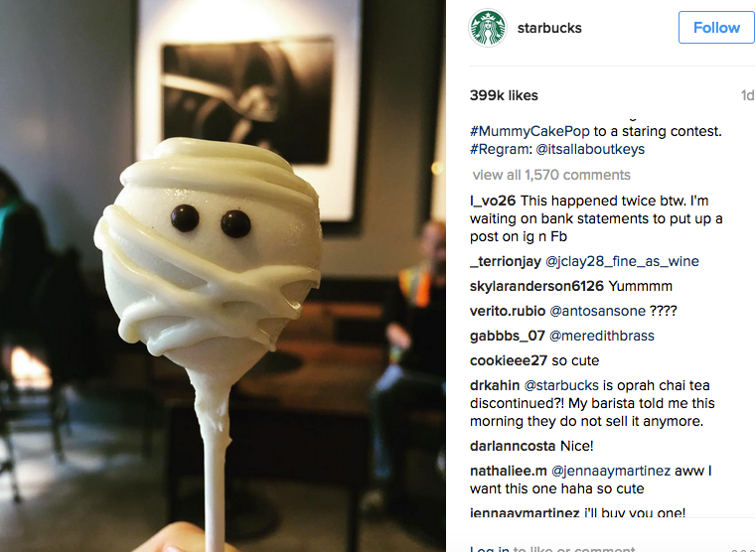Viewport: 756px width, 552px height.
Task: Click the @jclay28_fine_as_wine mention
Action: point(622,261)
